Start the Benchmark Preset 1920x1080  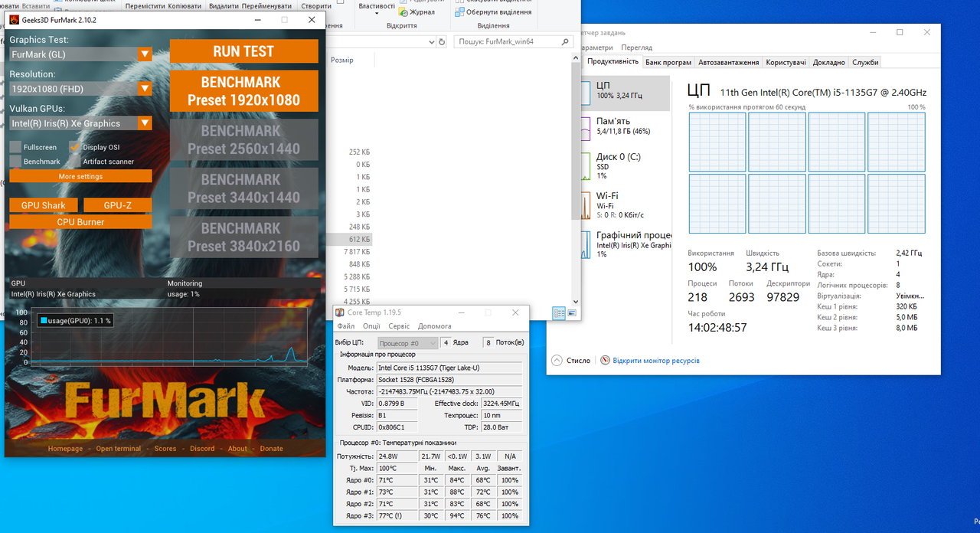(243, 91)
